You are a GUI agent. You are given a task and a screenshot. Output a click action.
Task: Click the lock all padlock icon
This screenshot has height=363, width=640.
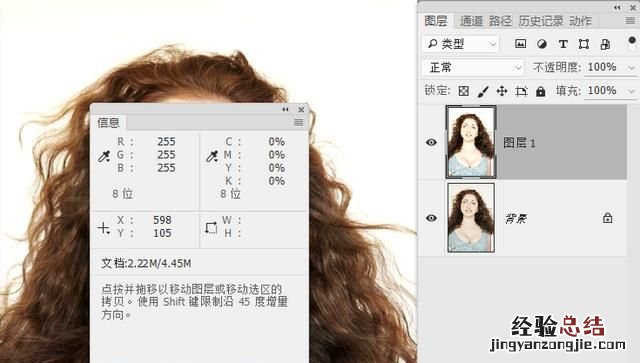click(x=540, y=91)
